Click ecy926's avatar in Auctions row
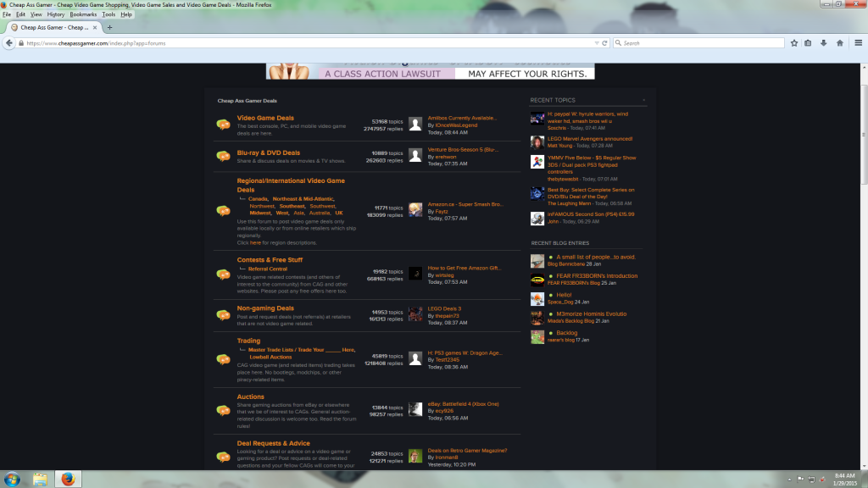This screenshot has height=488, width=868. click(415, 409)
